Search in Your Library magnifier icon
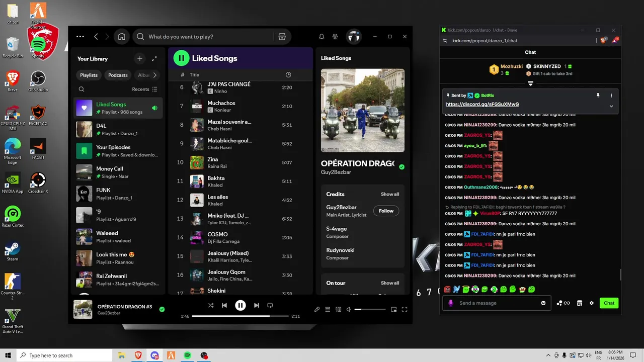Screen dimensions: 644x362 (x=82, y=89)
